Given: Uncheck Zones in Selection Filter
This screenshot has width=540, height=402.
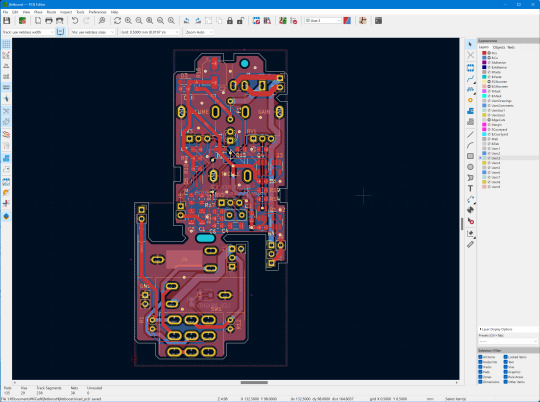Looking at the screenshot, I should (480, 377).
